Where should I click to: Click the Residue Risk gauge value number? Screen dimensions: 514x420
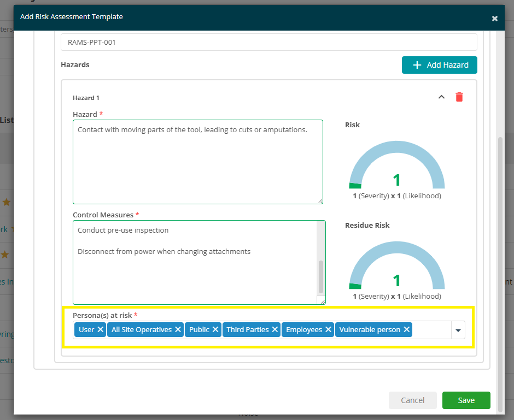coord(396,281)
